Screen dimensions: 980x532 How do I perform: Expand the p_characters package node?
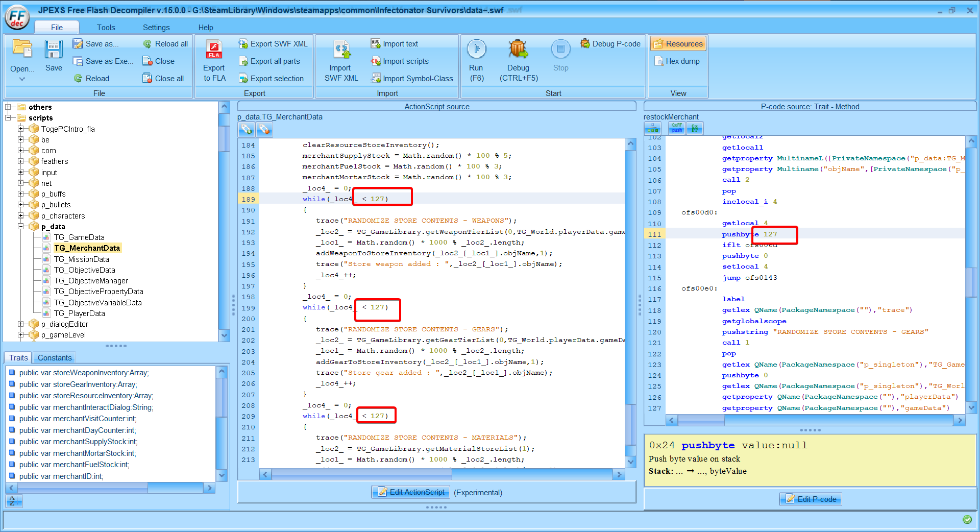click(x=21, y=215)
